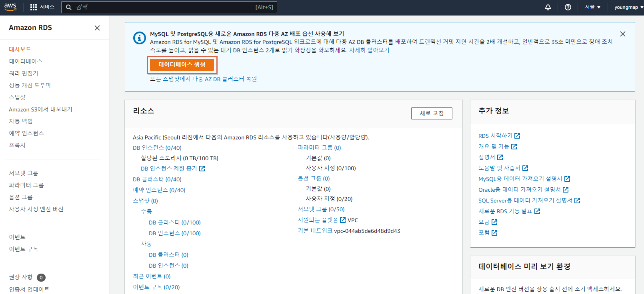644x294 pixels.
Task: Open the 서울 region dropdown
Action: coord(593,7)
